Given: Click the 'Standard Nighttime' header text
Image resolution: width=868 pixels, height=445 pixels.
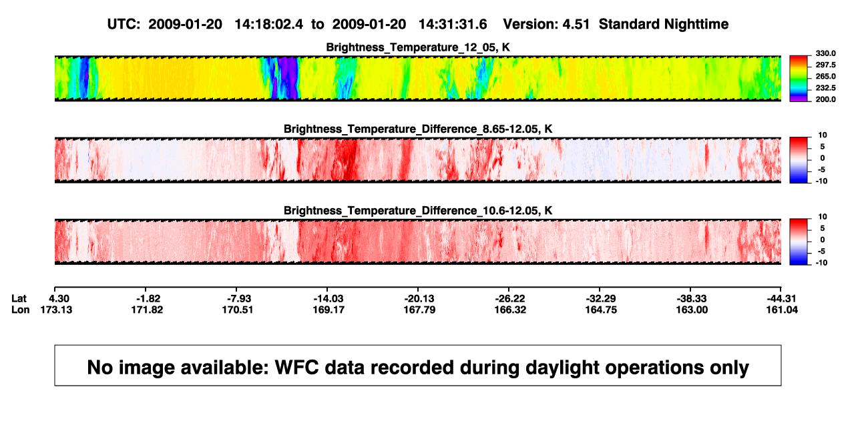Looking at the screenshot, I should (x=664, y=25).
